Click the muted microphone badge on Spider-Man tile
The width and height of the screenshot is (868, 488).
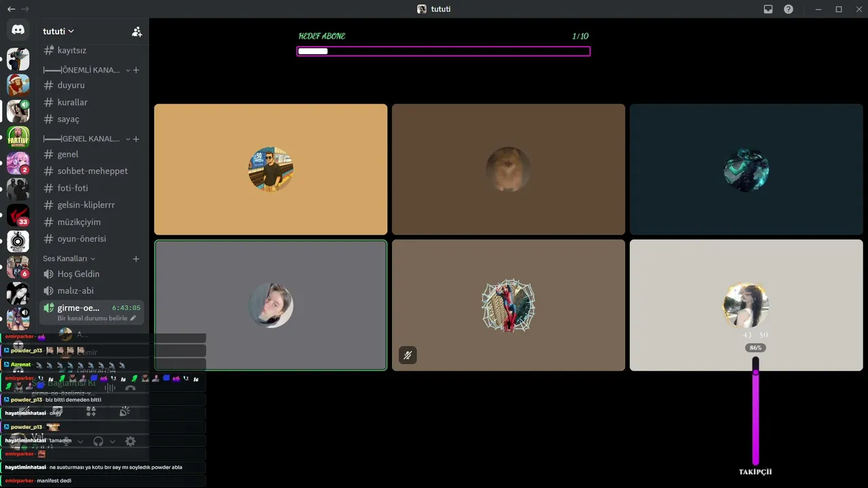[408, 355]
